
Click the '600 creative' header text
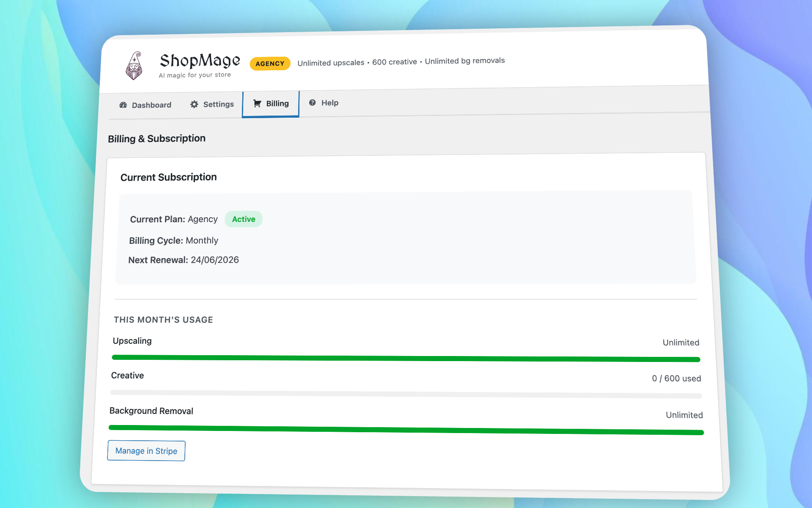click(x=395, y=62)
